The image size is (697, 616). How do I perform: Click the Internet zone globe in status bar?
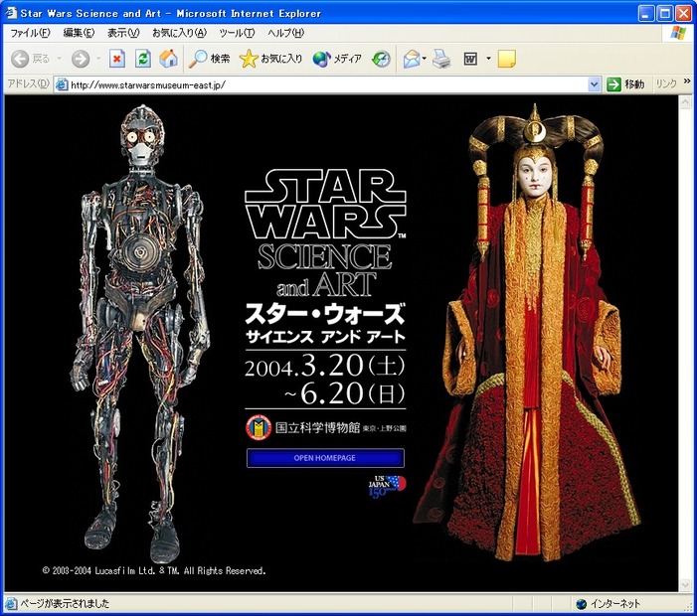tap(581, 604)
